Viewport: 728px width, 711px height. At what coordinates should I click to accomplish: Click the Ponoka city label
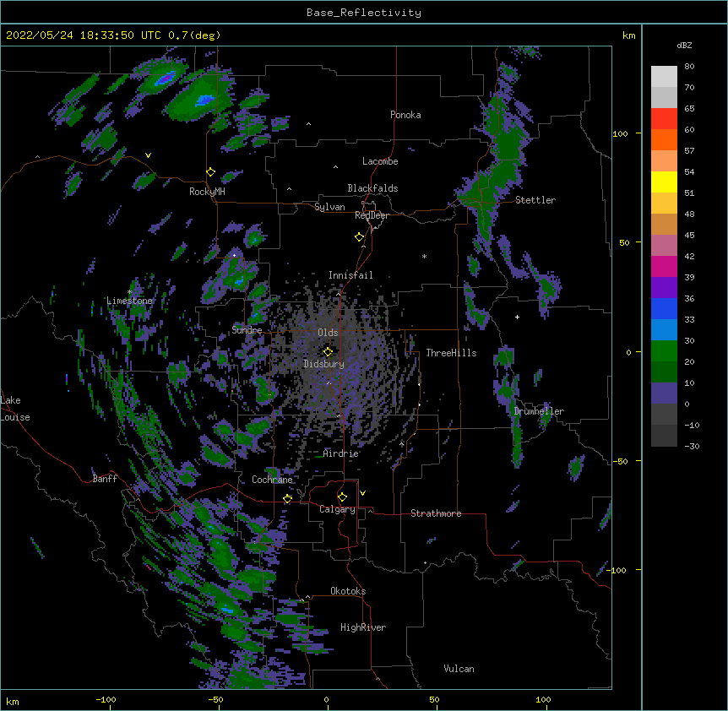click(405, 115)
